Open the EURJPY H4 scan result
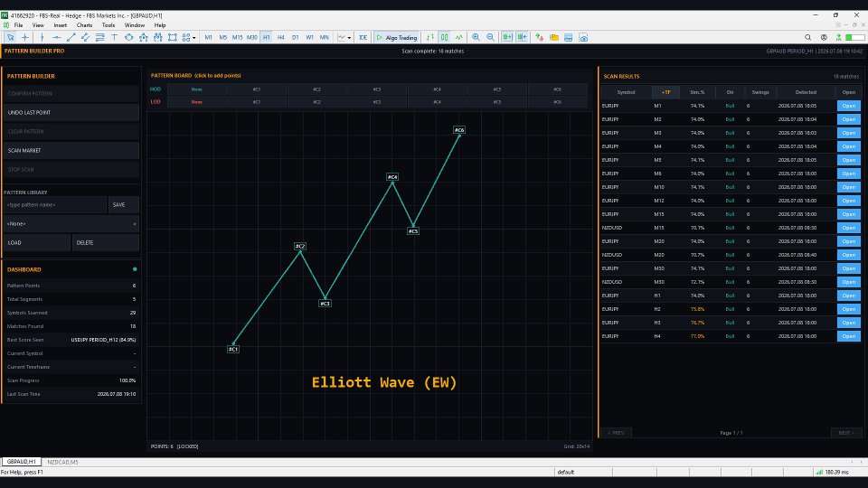 (849, 336)
